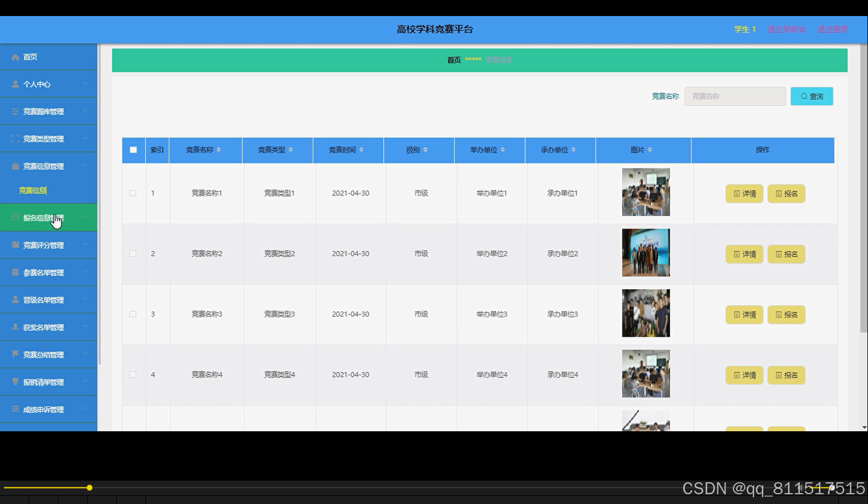Open the image thumbnail for 竞赛名称4
868x504 pixels.
pos(646,373)
